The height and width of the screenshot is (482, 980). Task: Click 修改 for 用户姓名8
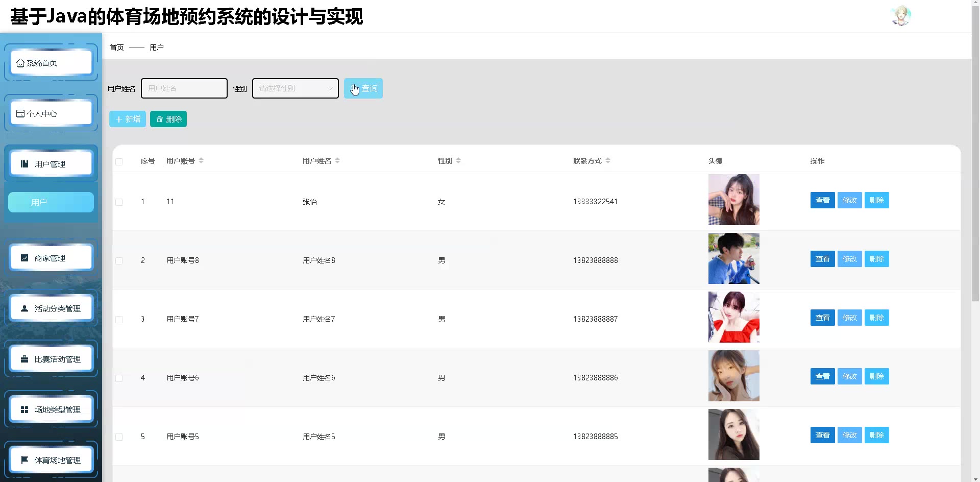coord(850,259)
